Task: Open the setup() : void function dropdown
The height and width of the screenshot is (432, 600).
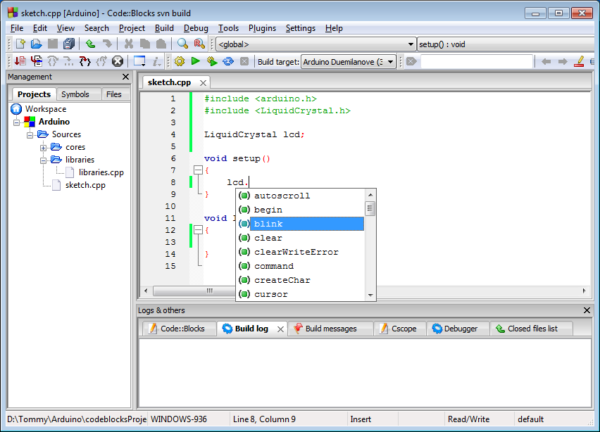Action: (506, 44)
